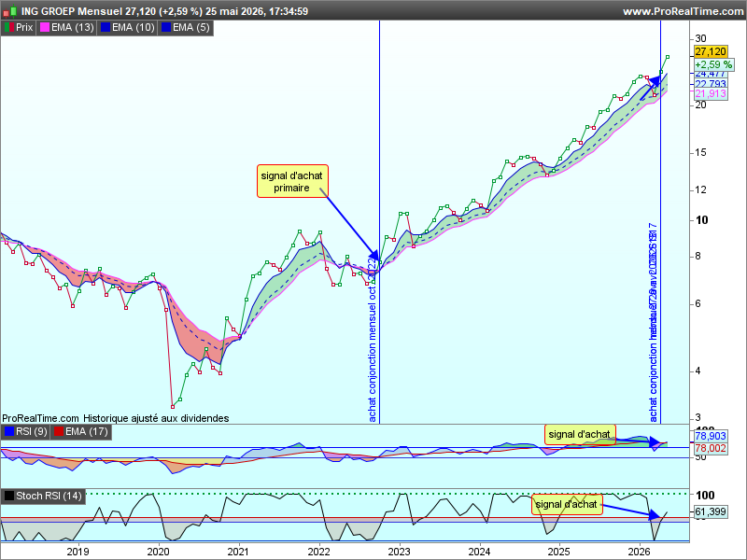Click the blue EMA (10) color swatch
Viewport: 747px width, 560px height.
coord(106,28)
